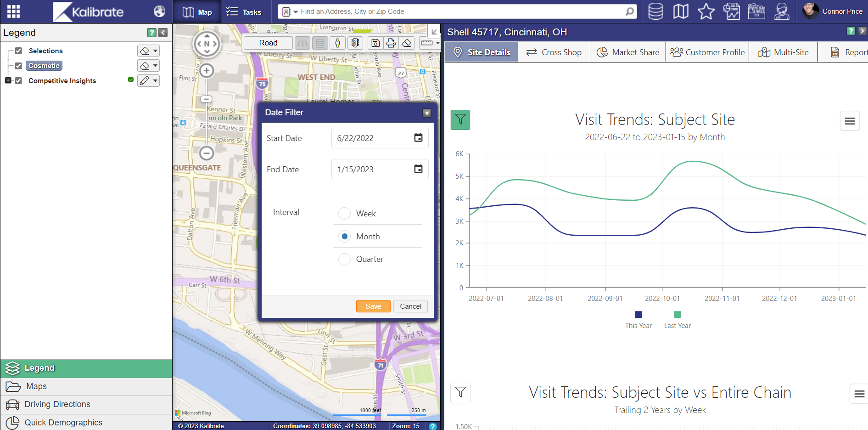Open the Cosmetic layer eraser dropdown

pos(156,66)
